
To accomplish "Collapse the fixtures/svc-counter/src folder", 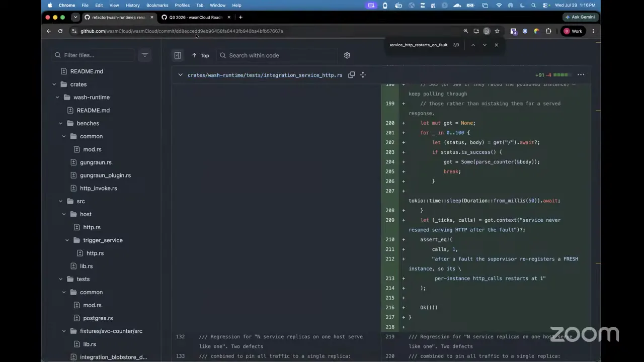I will pyautogui.click(x=64, y=331).
